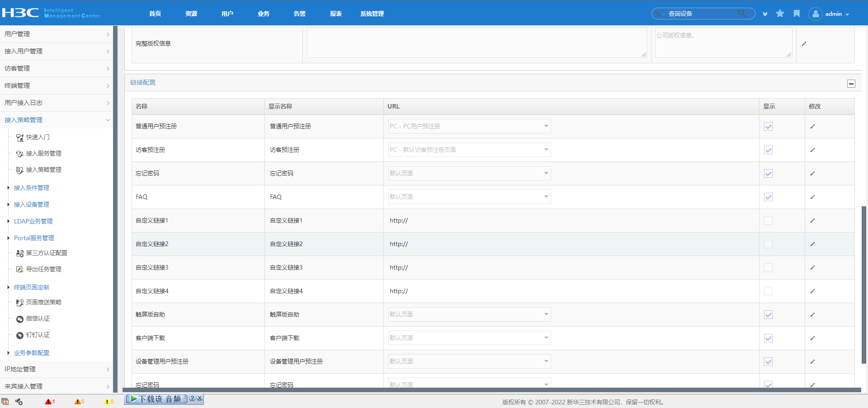Open the 业务 menu
Screen dimensions: 868x408
(x=264, y=14)
